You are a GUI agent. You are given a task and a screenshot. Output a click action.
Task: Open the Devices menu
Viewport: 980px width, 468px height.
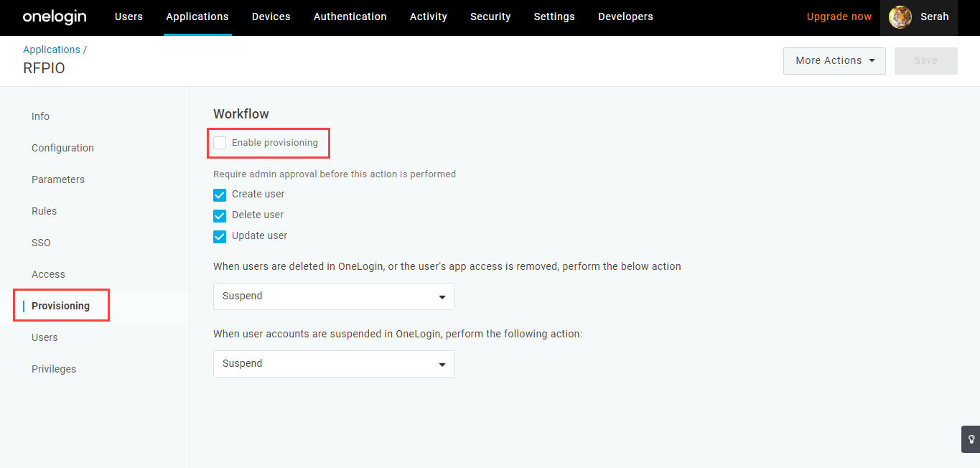[271, 17]
